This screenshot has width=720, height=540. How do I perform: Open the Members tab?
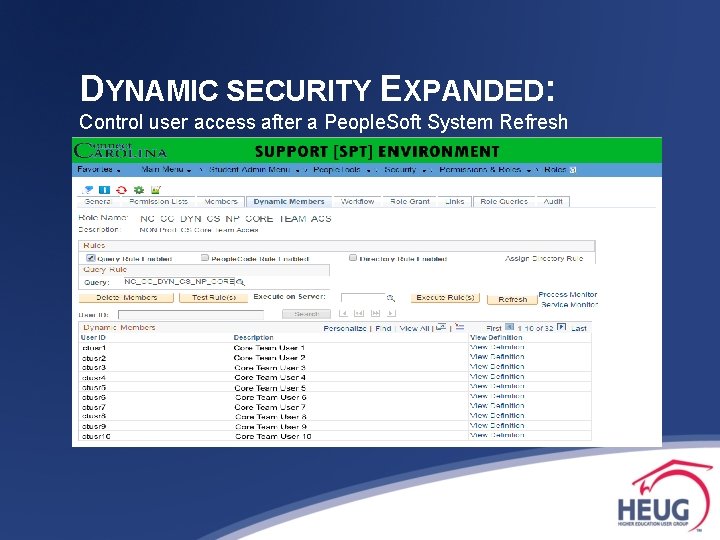221,202
